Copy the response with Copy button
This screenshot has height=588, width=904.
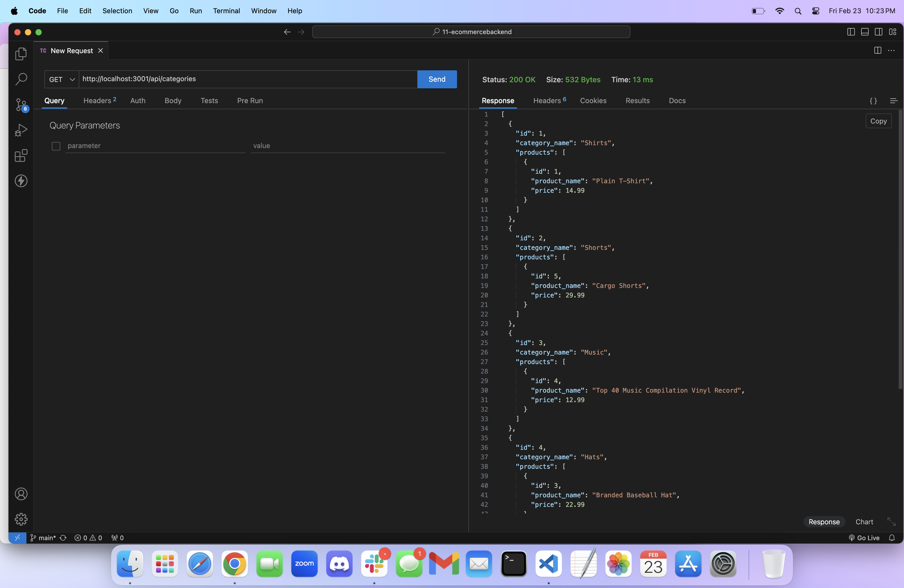(878, 121)
